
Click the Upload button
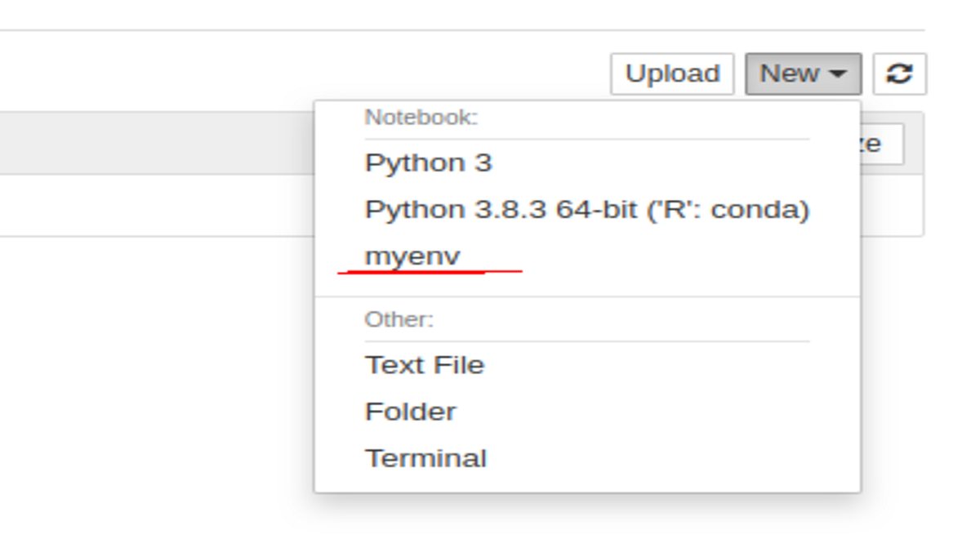click(671, 73)
